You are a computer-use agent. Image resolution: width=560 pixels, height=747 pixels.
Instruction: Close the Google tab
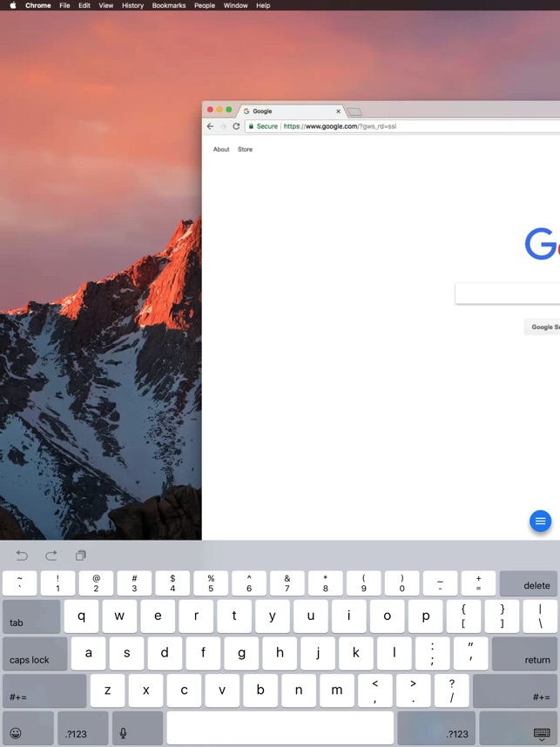pos(339,111)
